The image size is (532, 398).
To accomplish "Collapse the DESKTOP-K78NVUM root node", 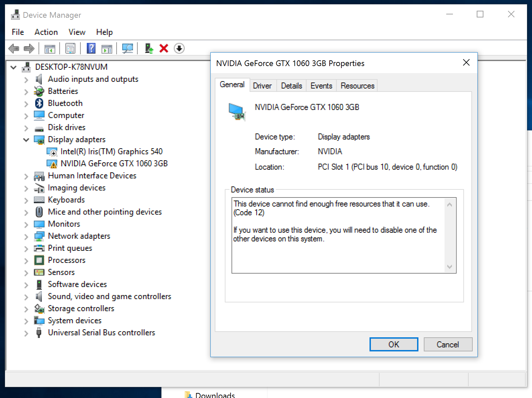I will (14, 67).
